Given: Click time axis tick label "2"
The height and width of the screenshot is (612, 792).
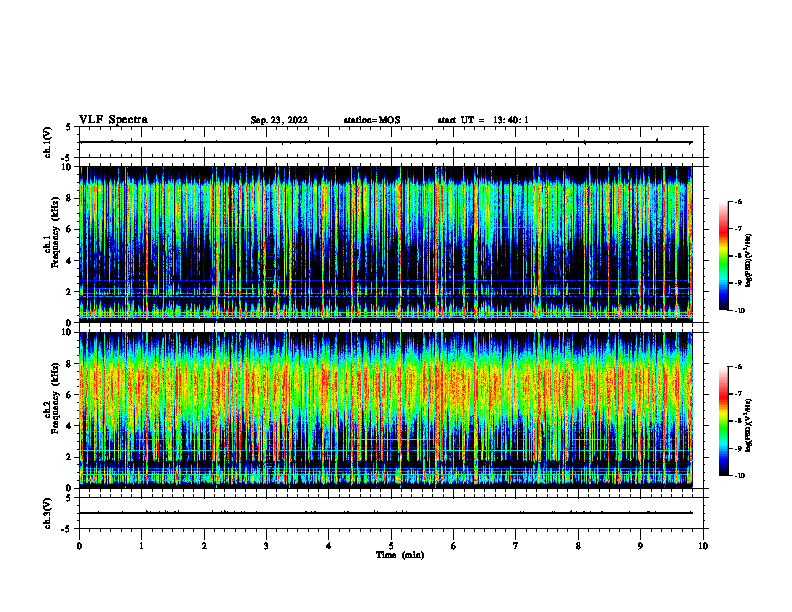Looking at the screenshot, I should click(204, 546).
